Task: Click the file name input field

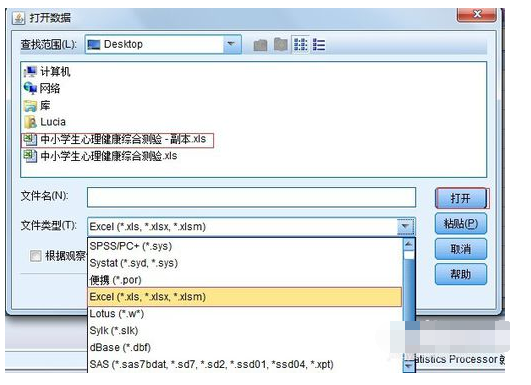Action: (x=251, y=197)
